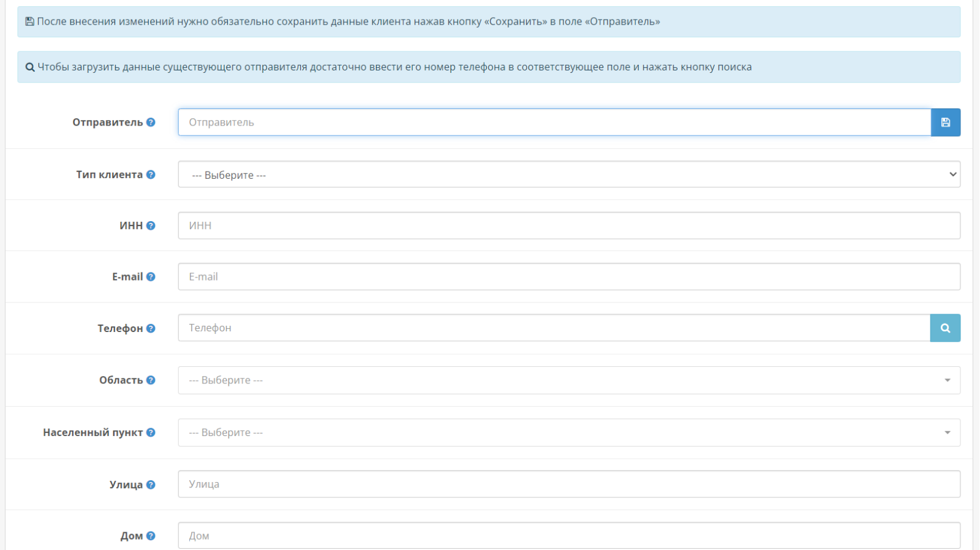Focus the Улица input field

point(569,484)
